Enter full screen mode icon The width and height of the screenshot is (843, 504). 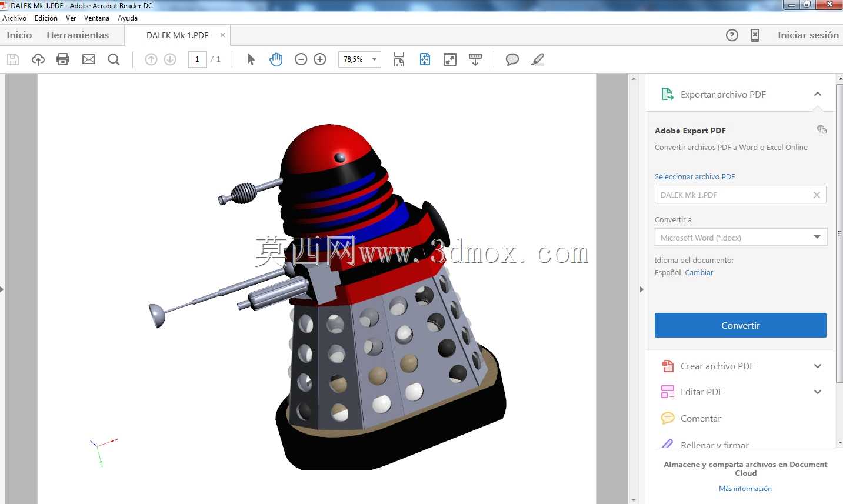(x=450, y=59)
